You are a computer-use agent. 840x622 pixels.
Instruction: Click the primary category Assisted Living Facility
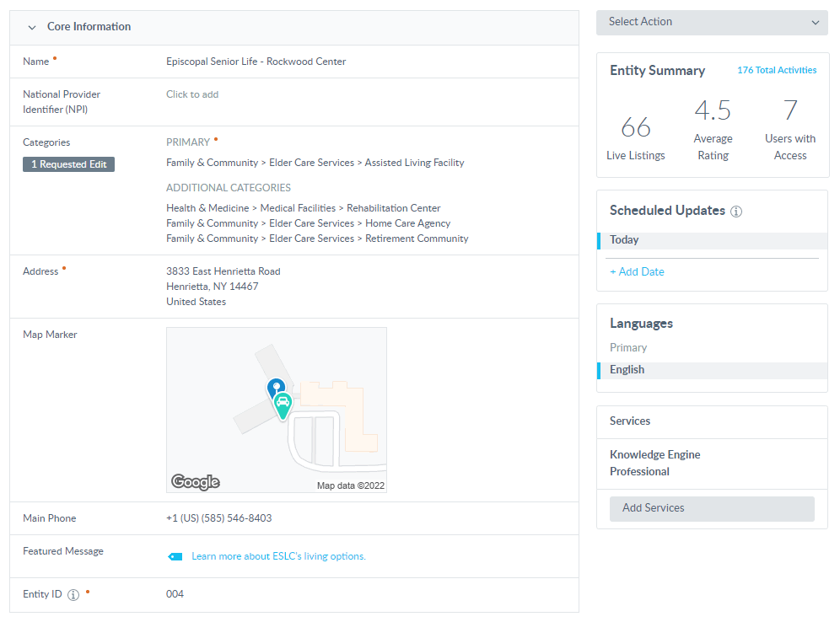315,163
